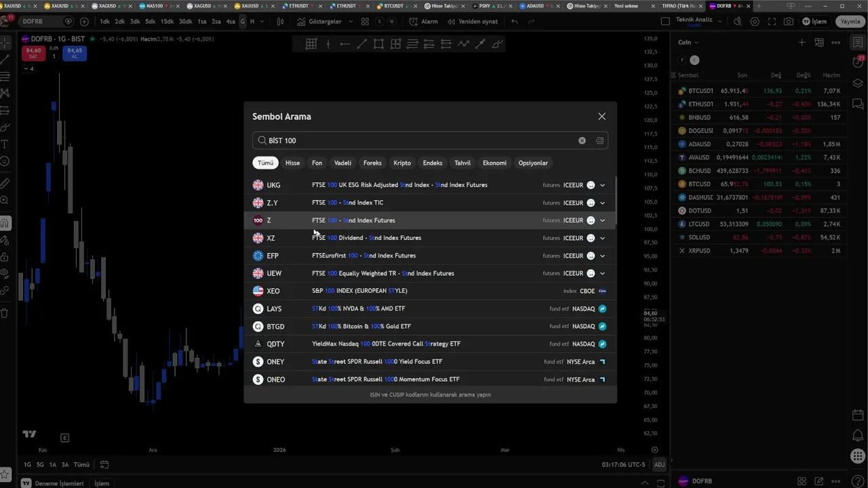Open the calendar icon in right sidebar
Image resolution: width=868 pixels, height=488 pixels.
(x=857, y=415)
